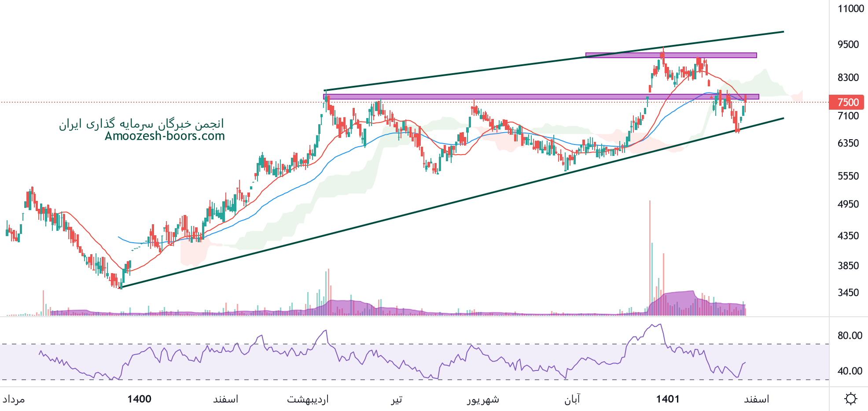Open chart settings gear icon
Image resolution: width=868 pixels, height=411 pixels.
click(850, 399)
